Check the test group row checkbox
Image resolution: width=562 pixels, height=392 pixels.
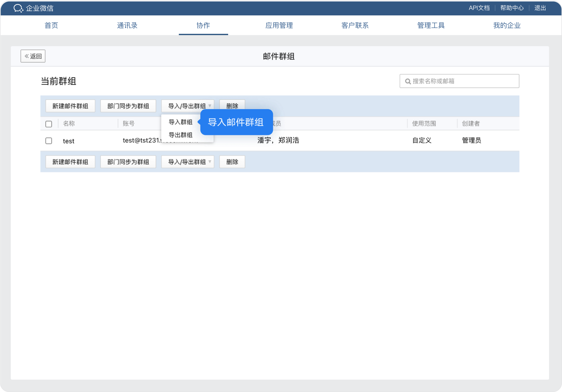pos(49,141)
